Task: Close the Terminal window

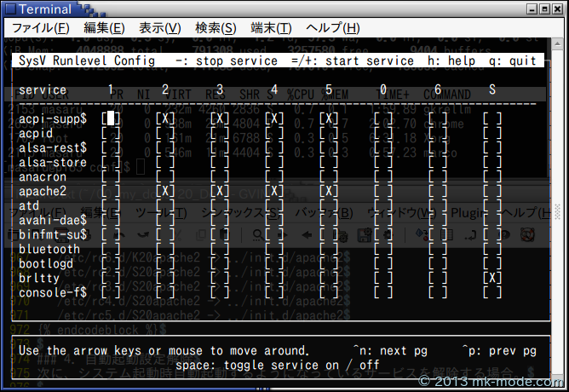Action: pos(558,9)
